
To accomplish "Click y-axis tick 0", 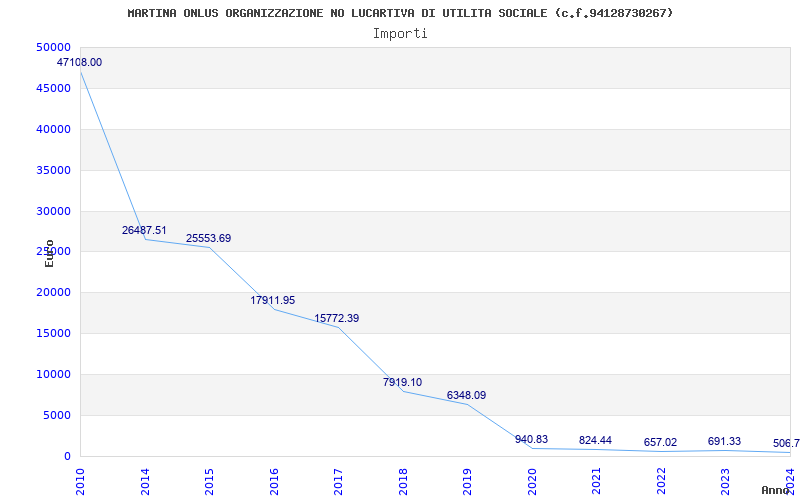I will (67, 456).
